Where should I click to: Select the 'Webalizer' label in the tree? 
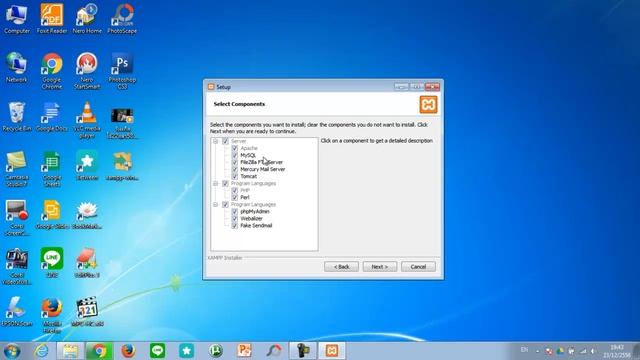(251, 218)
